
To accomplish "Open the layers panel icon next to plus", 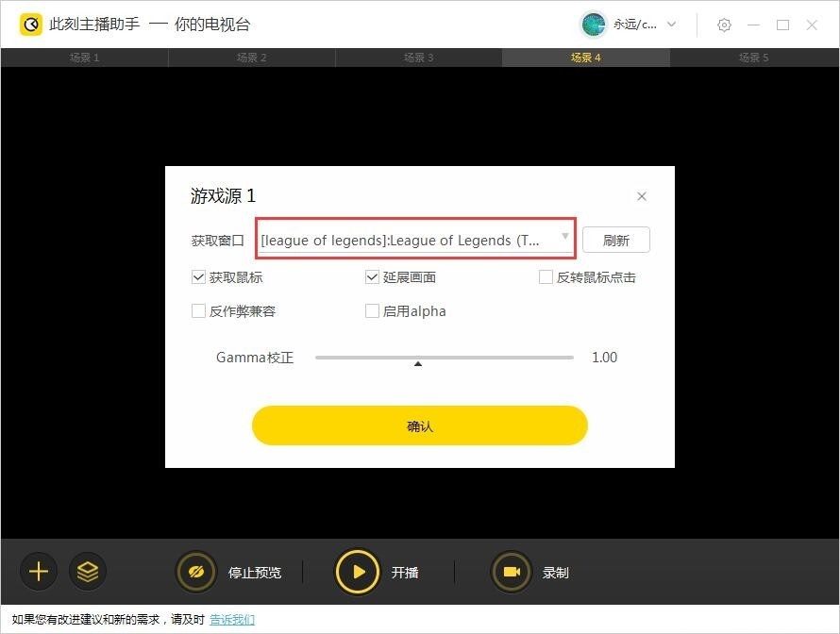I will tap(88, 571).
